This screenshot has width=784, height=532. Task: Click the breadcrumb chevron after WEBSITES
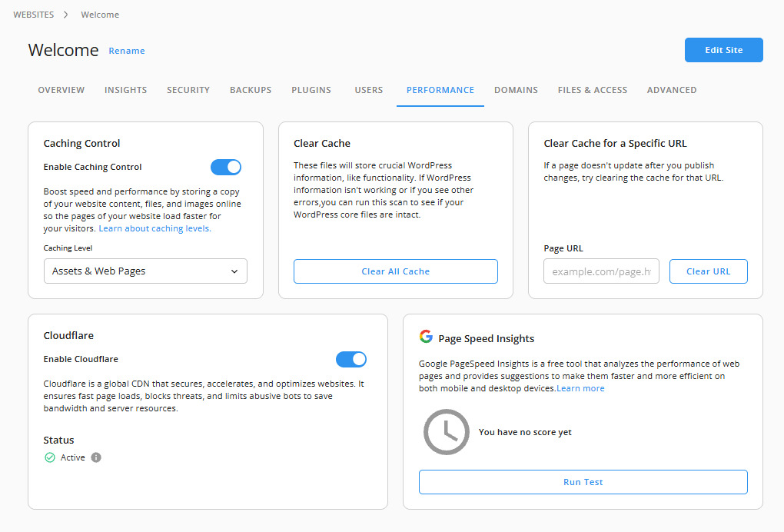(65, 15)
